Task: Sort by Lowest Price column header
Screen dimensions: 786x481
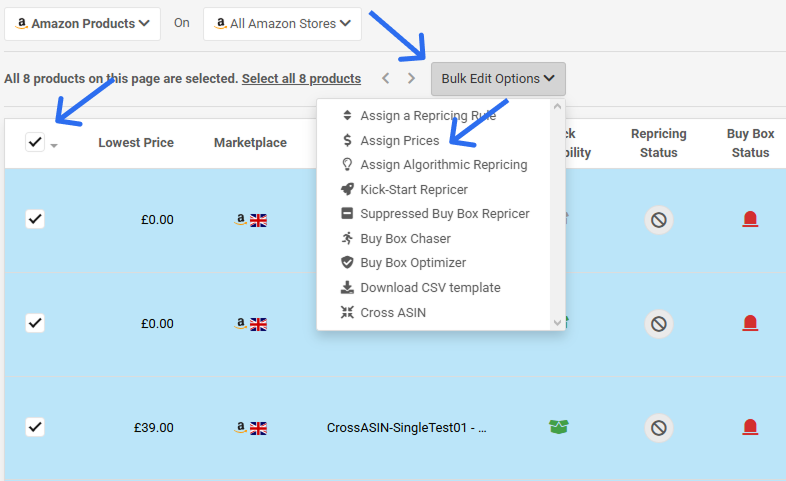Action: point(136,143)
